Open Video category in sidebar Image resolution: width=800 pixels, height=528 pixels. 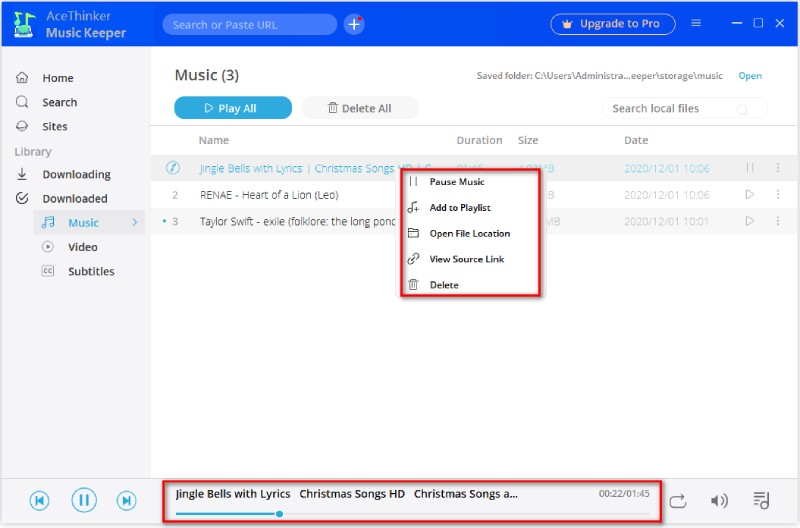coord(82,247)
